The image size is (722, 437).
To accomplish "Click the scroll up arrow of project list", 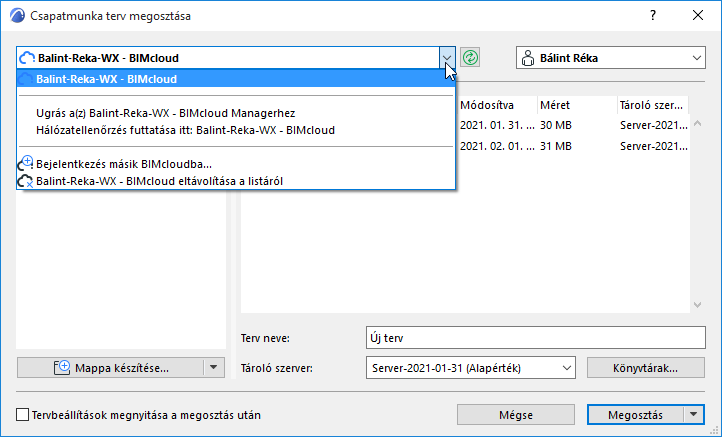I will (698, 123).
